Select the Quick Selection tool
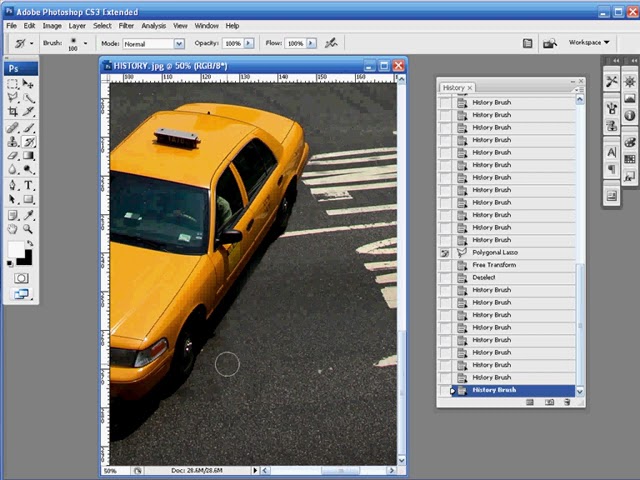The image size is (640, 480). click(28, 98)
